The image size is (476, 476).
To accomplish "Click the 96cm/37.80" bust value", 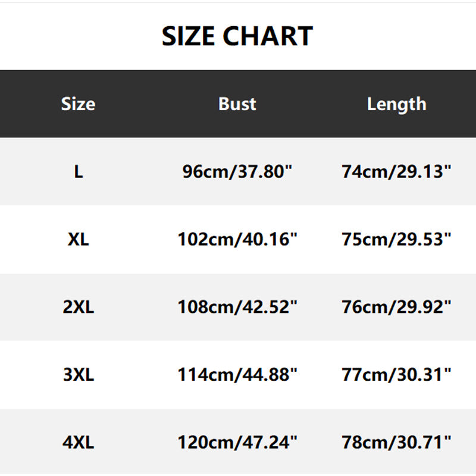I will [237, 172].
